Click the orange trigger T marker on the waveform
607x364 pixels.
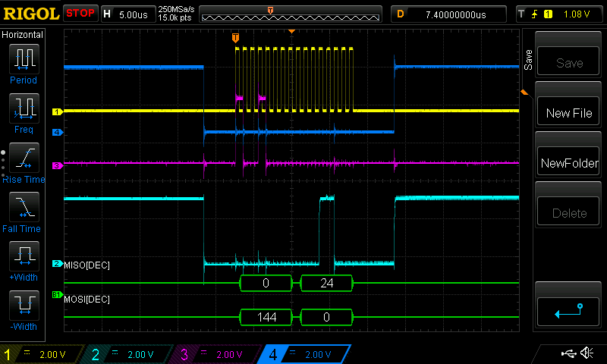[x=235, y=38]
